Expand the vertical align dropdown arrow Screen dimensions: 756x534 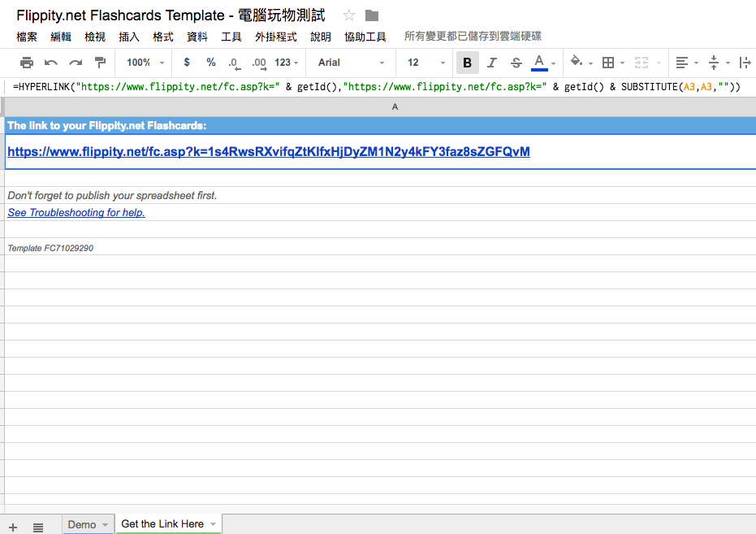click(728, 63)
